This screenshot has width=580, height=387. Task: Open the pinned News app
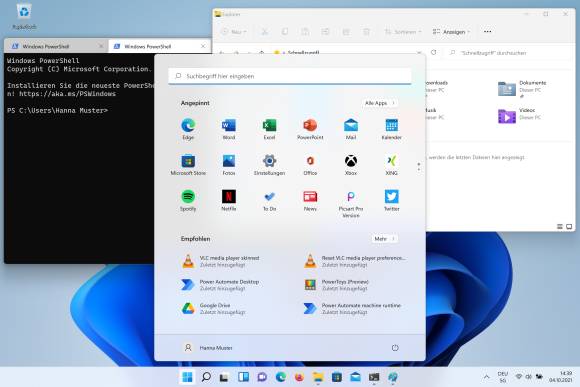(x=310, y=201)
